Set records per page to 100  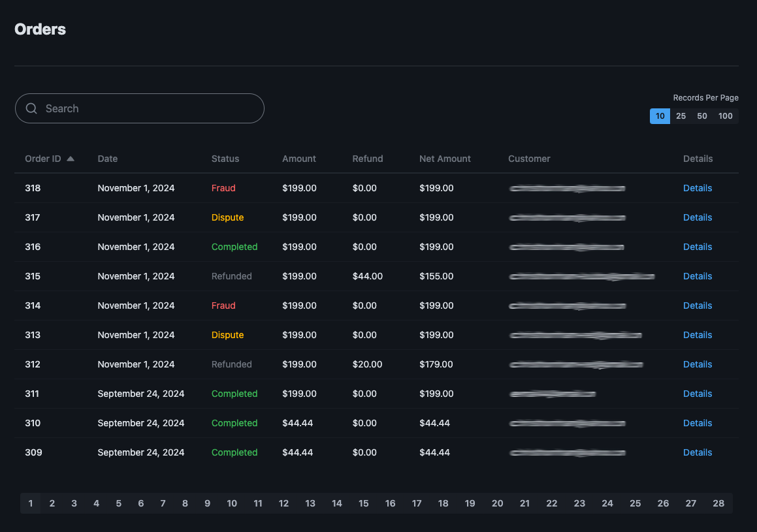725,116
